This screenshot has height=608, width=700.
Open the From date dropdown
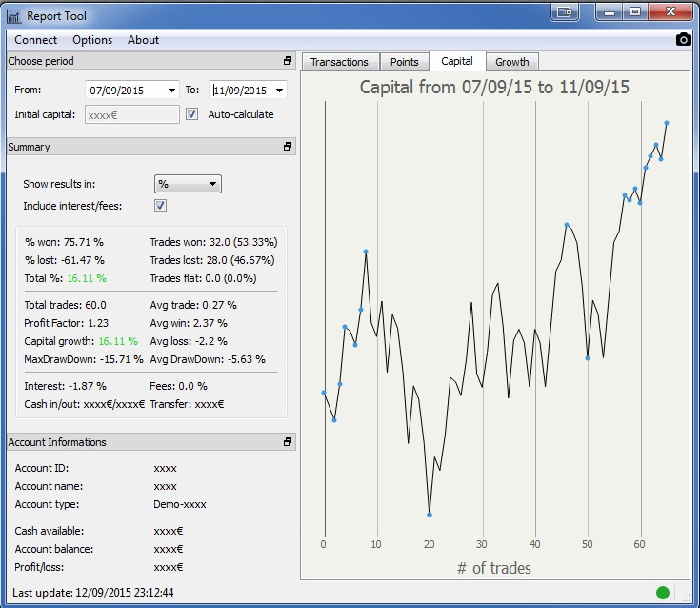pyautogui.click(x=171, y=91)
